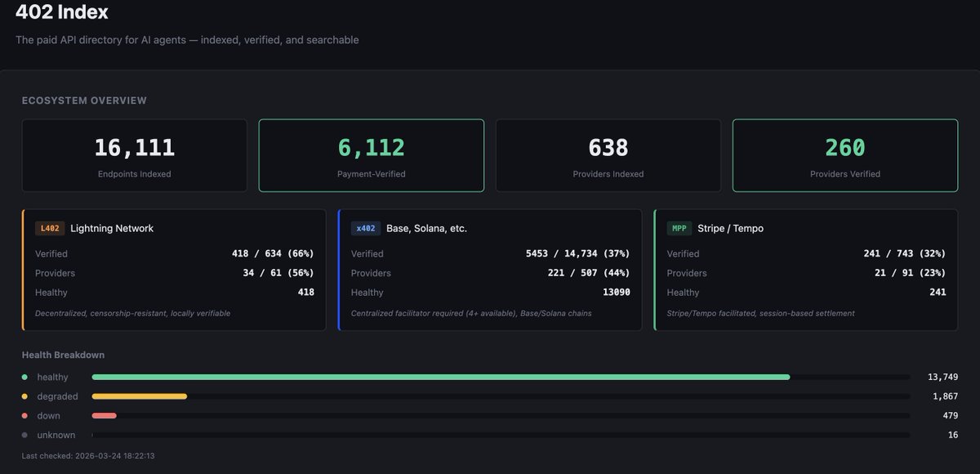This screenshot has width=980, height=474.
Task: Click the 'healthy' breakdown label
Action: 52,378
